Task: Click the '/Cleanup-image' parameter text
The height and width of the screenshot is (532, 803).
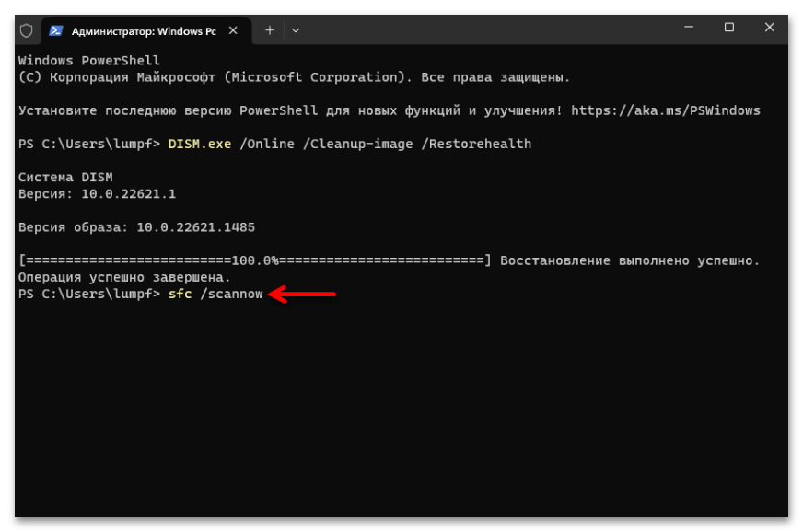Action: click(357, 144)
